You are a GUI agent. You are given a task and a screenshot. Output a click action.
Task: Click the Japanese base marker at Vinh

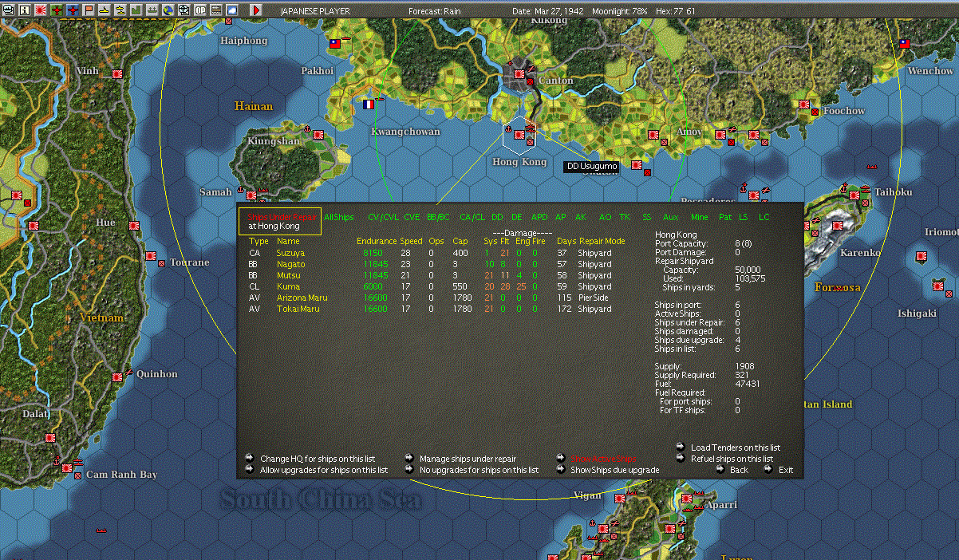116,73
